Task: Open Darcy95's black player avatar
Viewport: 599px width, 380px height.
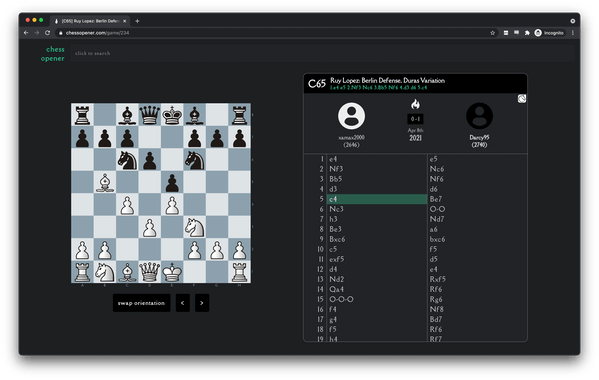Action: 479,116
